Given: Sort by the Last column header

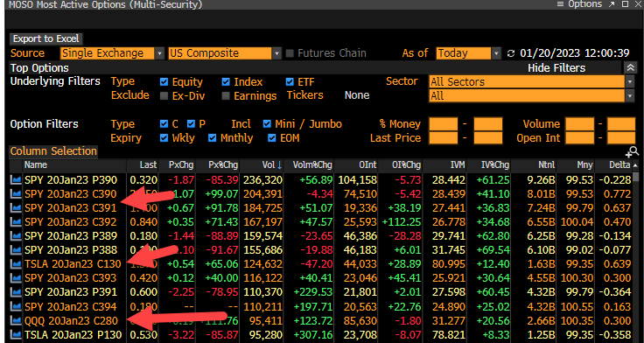Looking at the screenshot, I should point(142,165).
